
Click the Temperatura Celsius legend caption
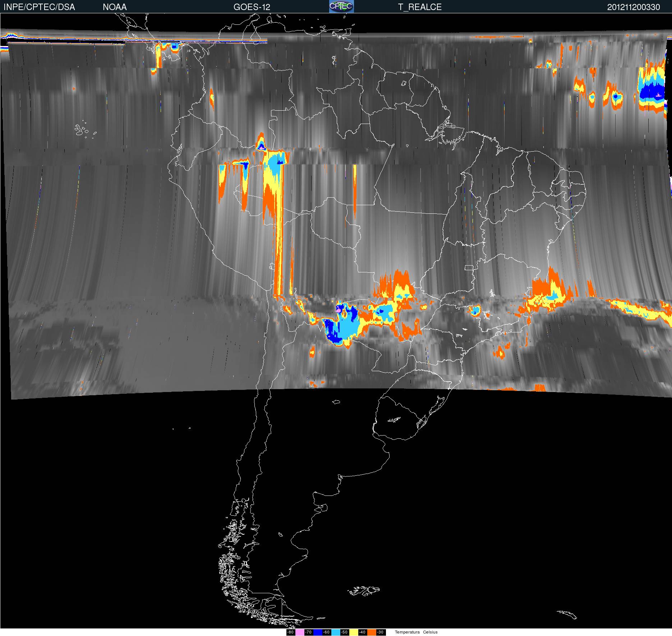[416, 632]
